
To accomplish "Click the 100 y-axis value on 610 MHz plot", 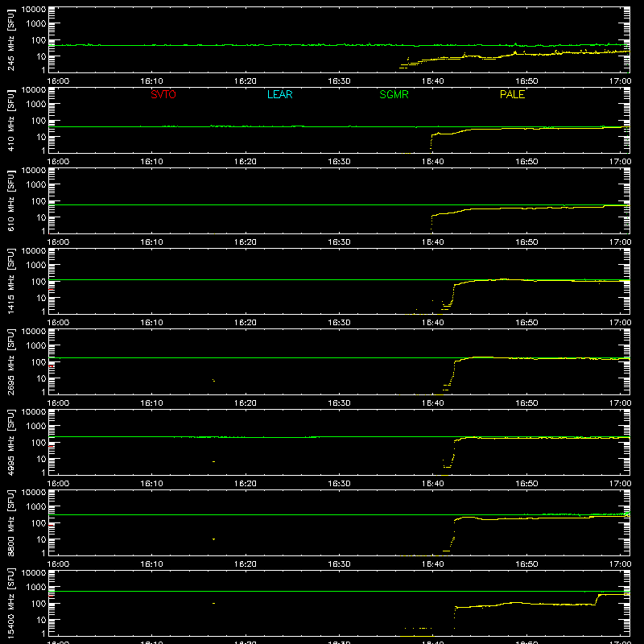I will (39, 201).
